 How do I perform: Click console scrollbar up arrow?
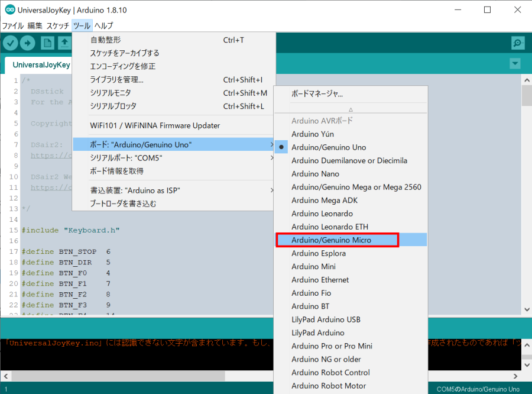click(x=527, y=345)
